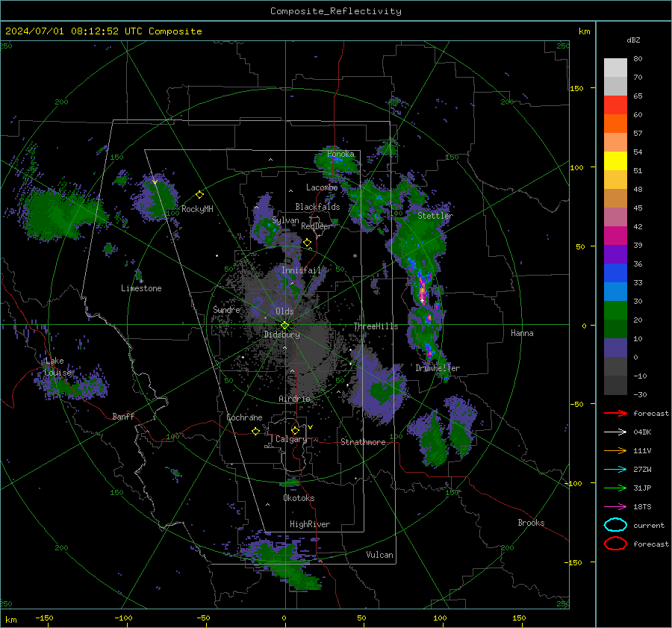Click the Ponoka city label

[340, 154]
